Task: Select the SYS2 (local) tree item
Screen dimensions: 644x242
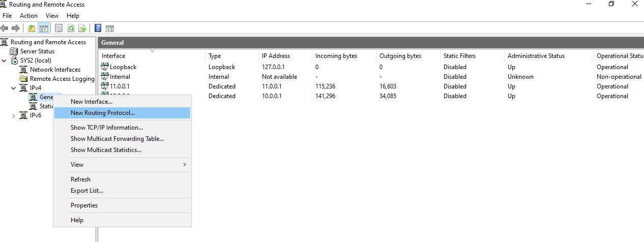Action: click(x=36, y=60)
